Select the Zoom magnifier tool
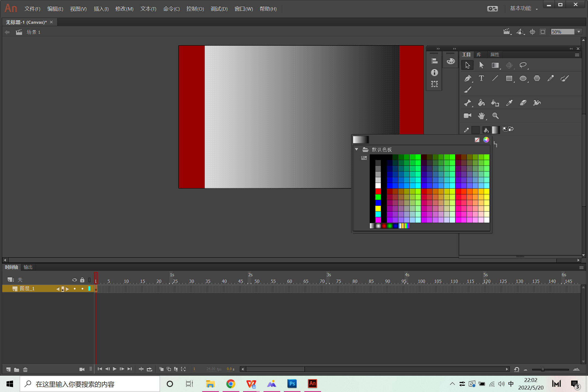Screen dimensions: 588x392 point(495,116)
